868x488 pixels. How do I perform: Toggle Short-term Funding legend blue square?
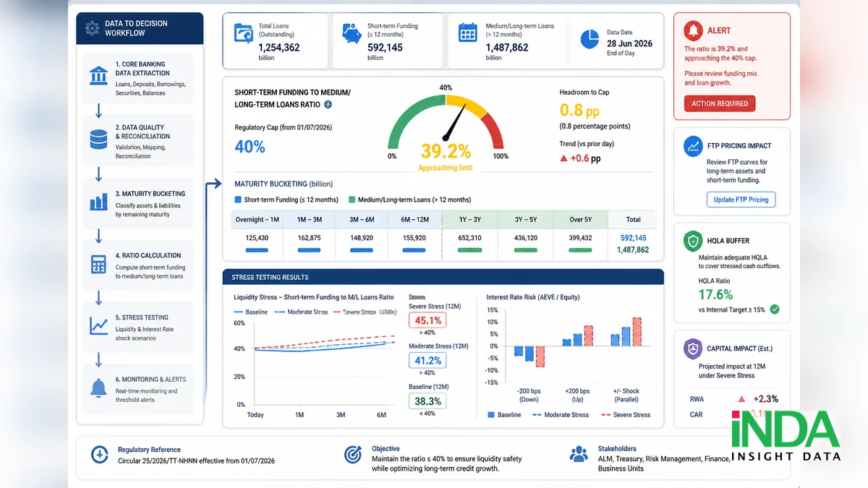pos(238,200)
